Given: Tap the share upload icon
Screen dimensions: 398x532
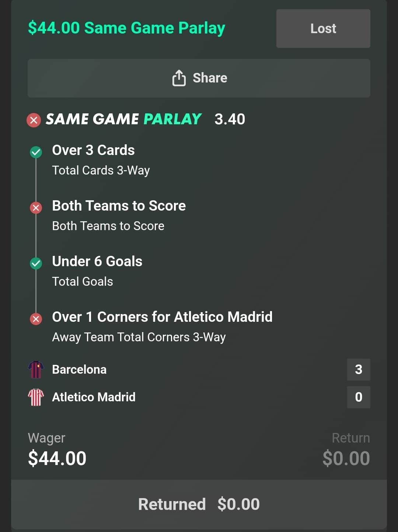Looking at the screenshot, I should coord(179,78).
